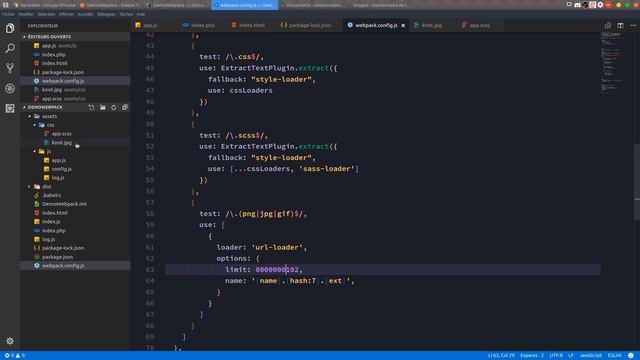Open the Tâches menu
The width and height of the screenshot is (640, 360).
click(x=126, y=14)
